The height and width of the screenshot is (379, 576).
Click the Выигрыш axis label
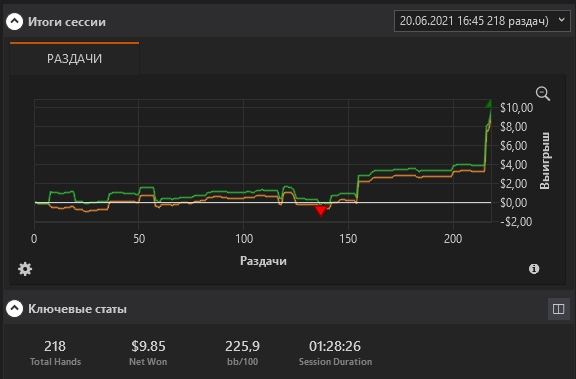tap(545, 160)
